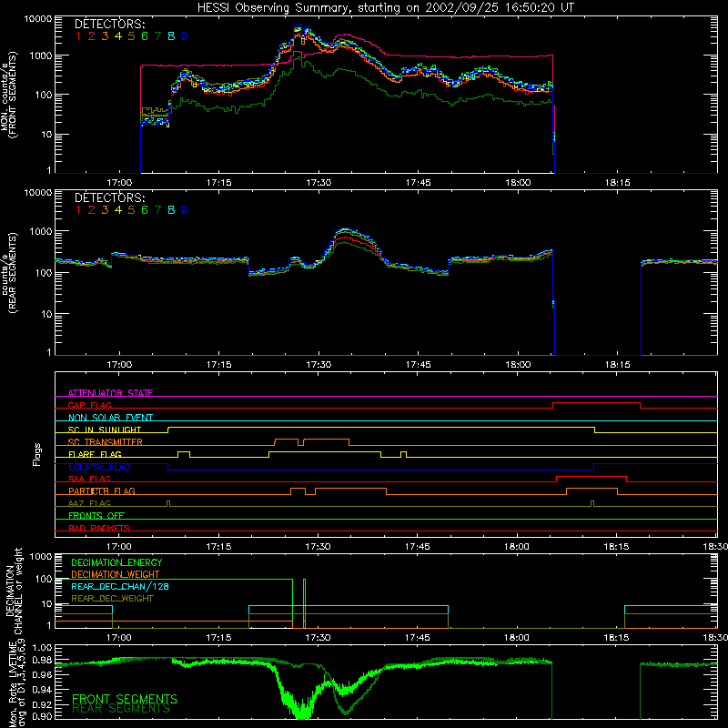This screenshot has height=728, width=728.
Task: Click the 0.90 tick on the livetime axis
Action: pyautogui.click(x=43, y=717)
